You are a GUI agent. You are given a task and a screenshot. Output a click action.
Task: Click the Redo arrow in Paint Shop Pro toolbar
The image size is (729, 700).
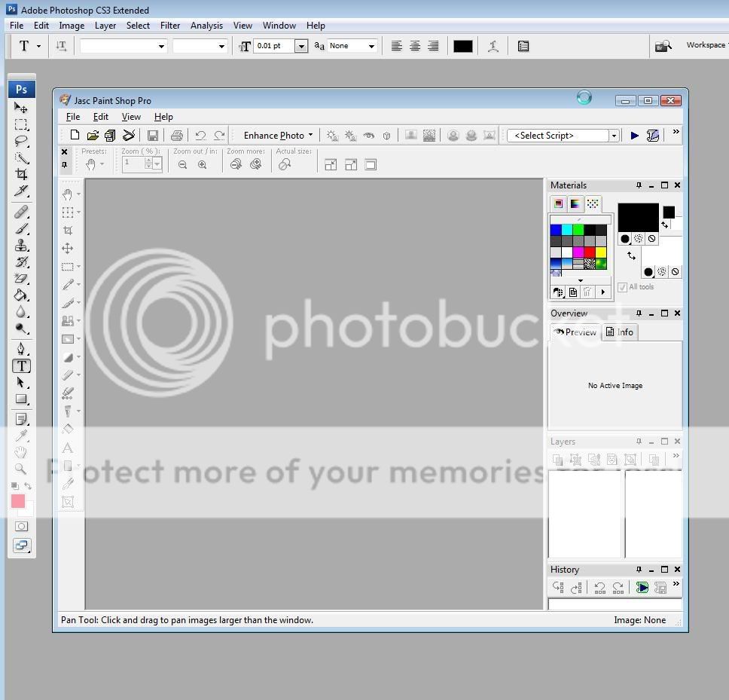click(x=219, y=136)
